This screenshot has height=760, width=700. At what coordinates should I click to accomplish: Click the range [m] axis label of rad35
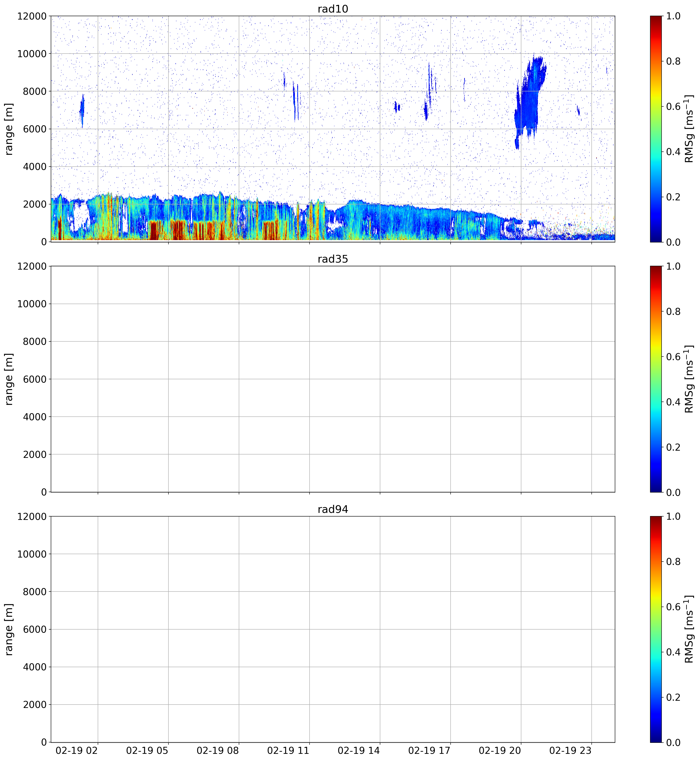[9, 379]
